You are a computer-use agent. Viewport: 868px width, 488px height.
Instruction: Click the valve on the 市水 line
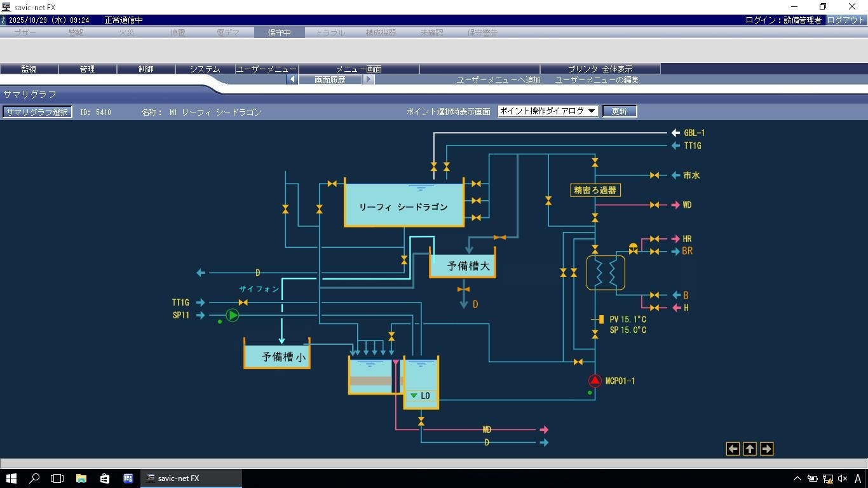click(654, 175)
